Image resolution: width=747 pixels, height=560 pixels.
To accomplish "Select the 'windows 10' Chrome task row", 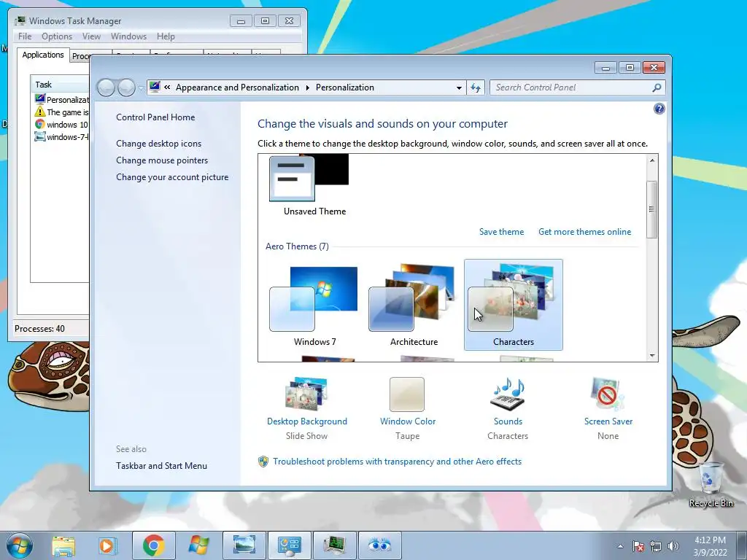I will (61, 124).
